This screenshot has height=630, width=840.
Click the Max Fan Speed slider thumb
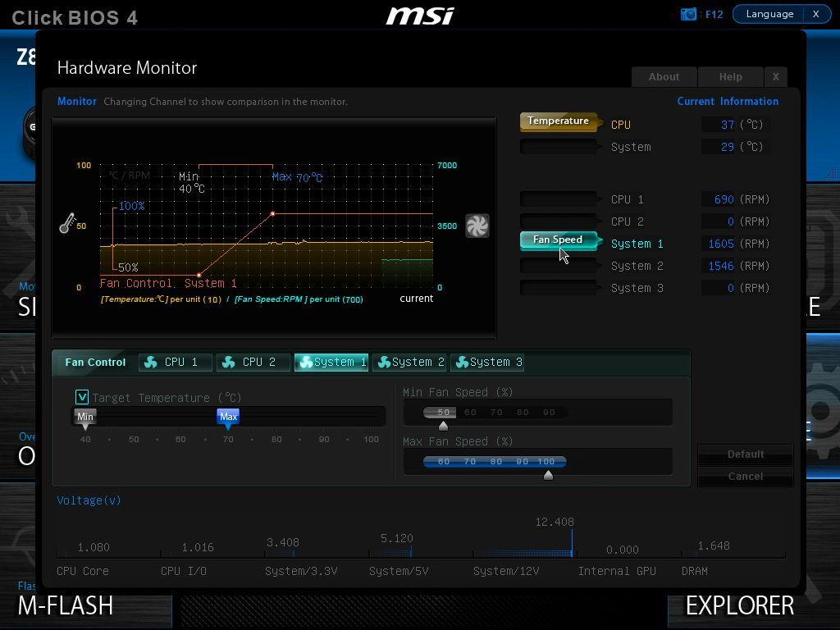click(x=548, y=475)
